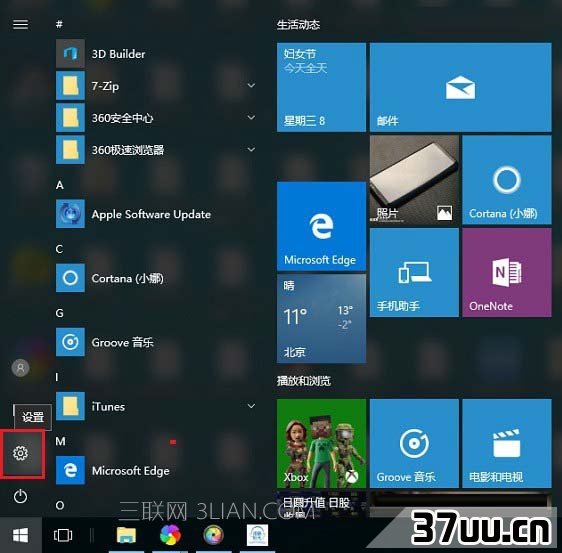Viewport: 562px width, 553px height.
Task: Open the Cortana (小娜) tile
Action: 507,180
